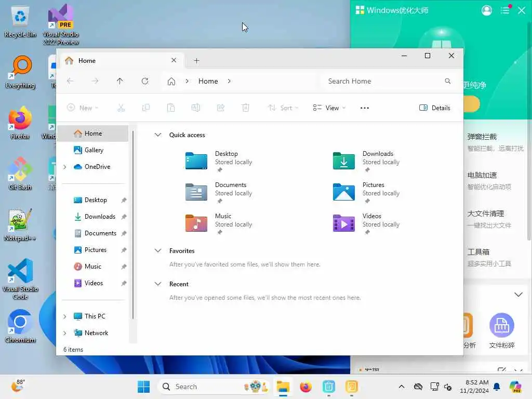Click the Refresh button in address bar
This screenshot has width=532, height=399.
pos(145,81)
